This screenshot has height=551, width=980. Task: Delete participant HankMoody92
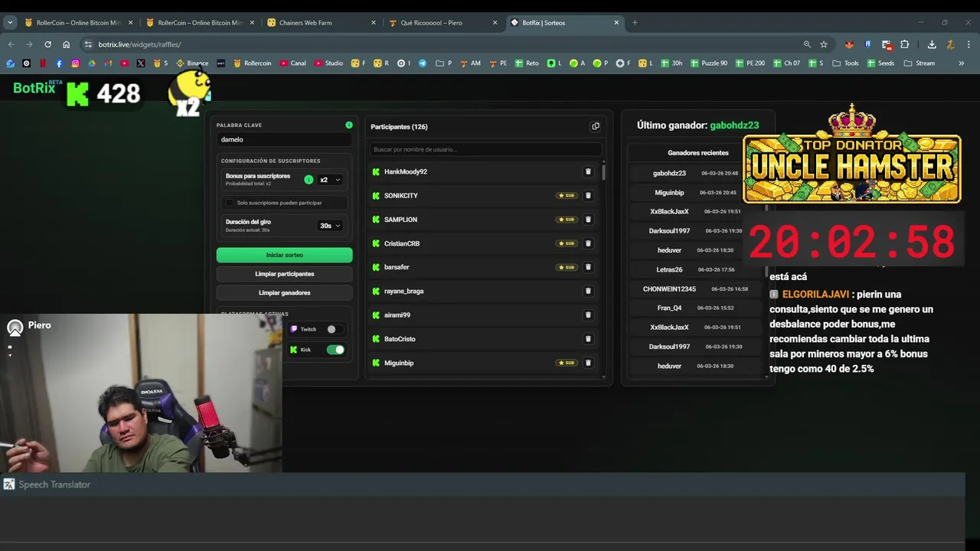pyautogui.click(x=588, y=171)
